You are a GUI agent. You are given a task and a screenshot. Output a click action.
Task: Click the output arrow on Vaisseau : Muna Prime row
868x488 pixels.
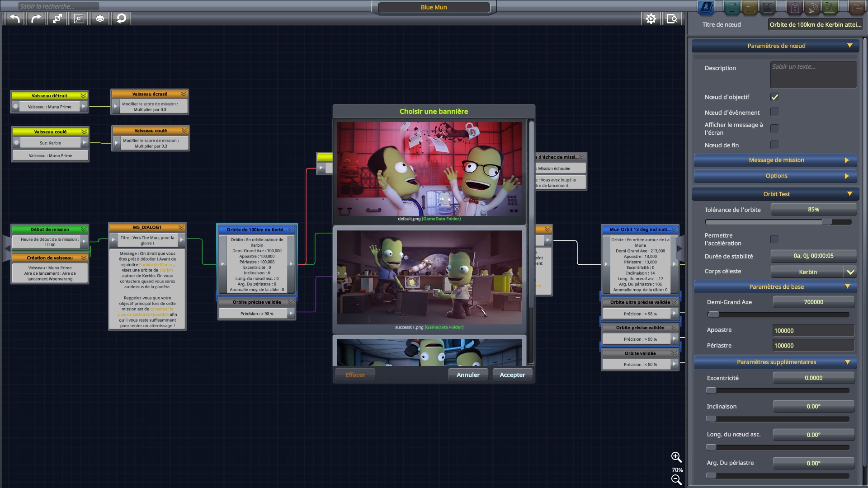84,107
